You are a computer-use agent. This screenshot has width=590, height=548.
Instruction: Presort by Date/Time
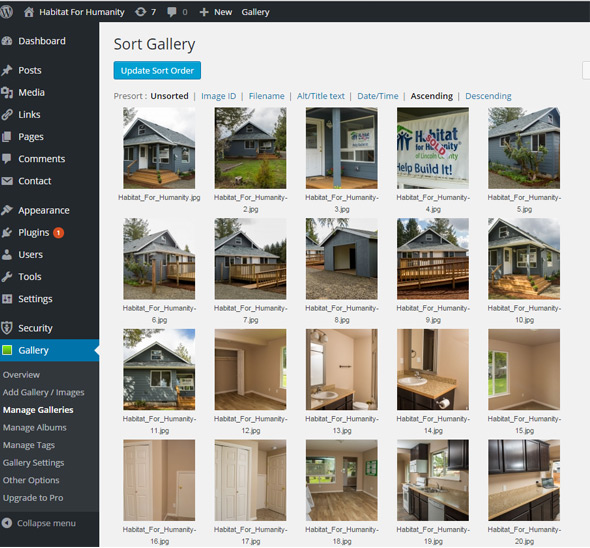[x=377, y=96]
